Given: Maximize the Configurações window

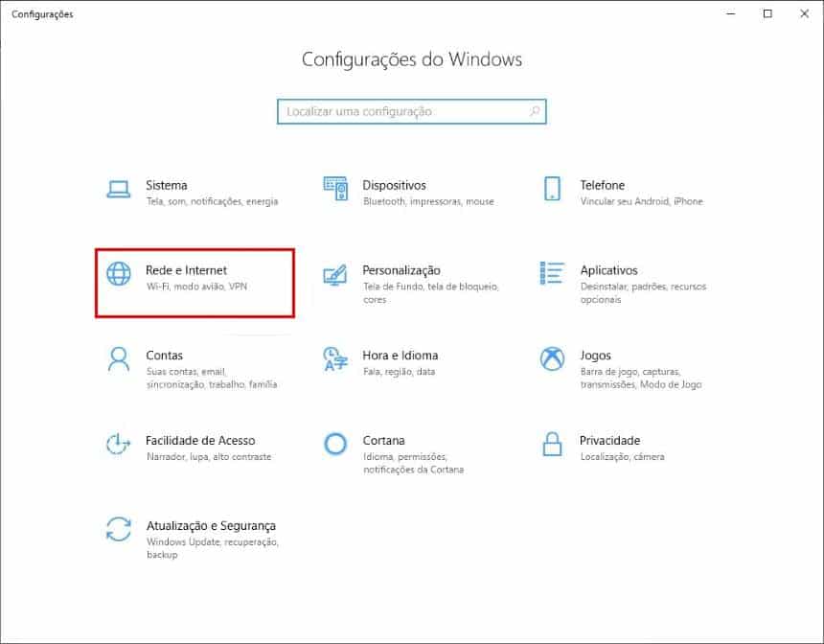Looking at the screenshot, I should (x=767, y=13).
